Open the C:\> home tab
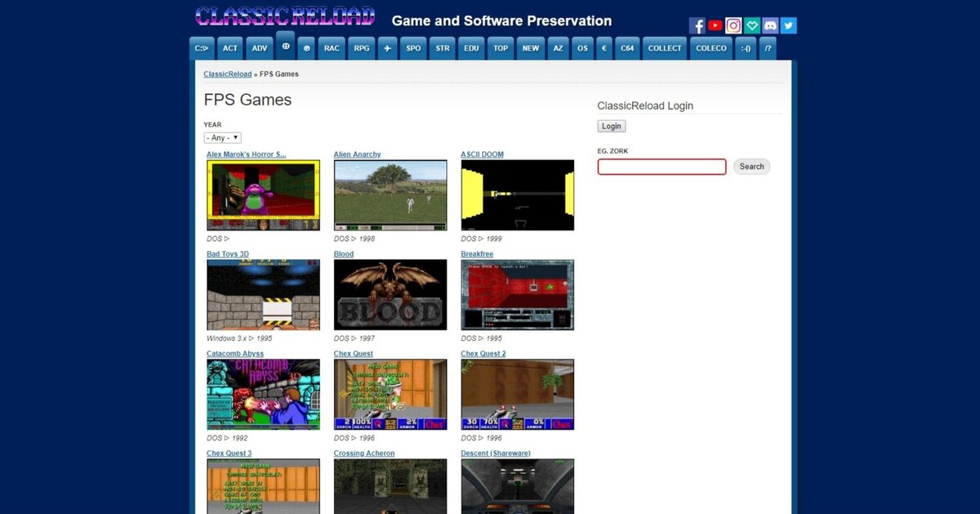The image size is (980, 514). [203, 48]
